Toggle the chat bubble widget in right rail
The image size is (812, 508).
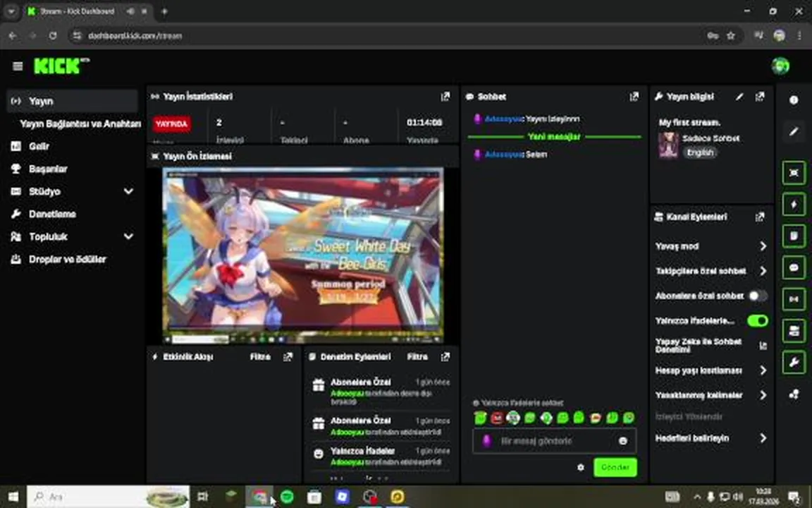click(794, 268)
